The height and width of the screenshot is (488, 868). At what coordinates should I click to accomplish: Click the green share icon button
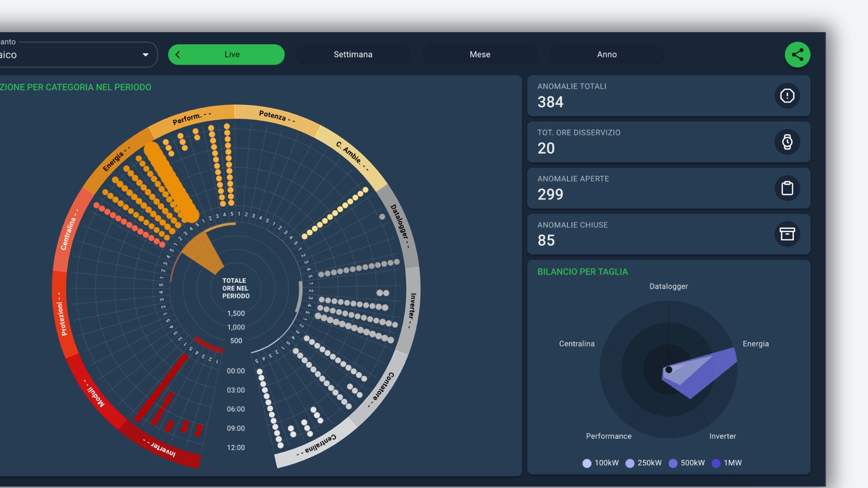point(797,55)
